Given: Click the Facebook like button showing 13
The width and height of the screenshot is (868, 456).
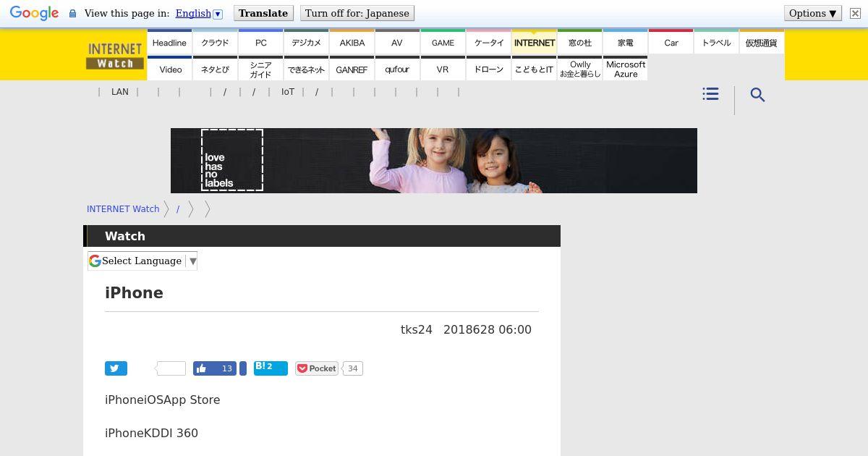Looking at the screenshot, I should click(215, 368).
